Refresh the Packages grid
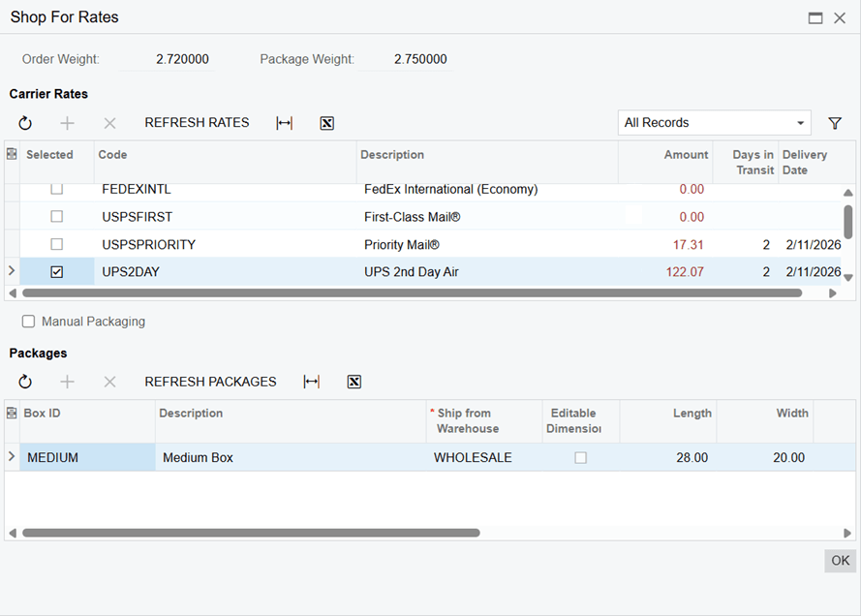This screenshot has height=616, width=861. 25,382
